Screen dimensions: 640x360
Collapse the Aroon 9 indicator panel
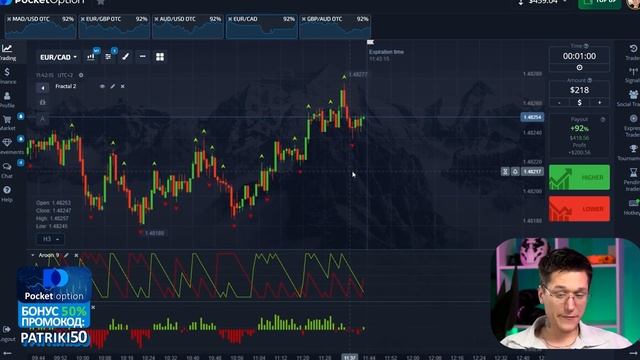pos(33,256)
